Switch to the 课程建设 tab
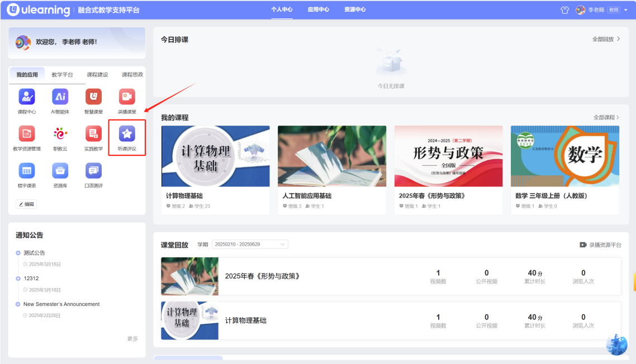This screenshot has width=636, height=364. point(97,75)
